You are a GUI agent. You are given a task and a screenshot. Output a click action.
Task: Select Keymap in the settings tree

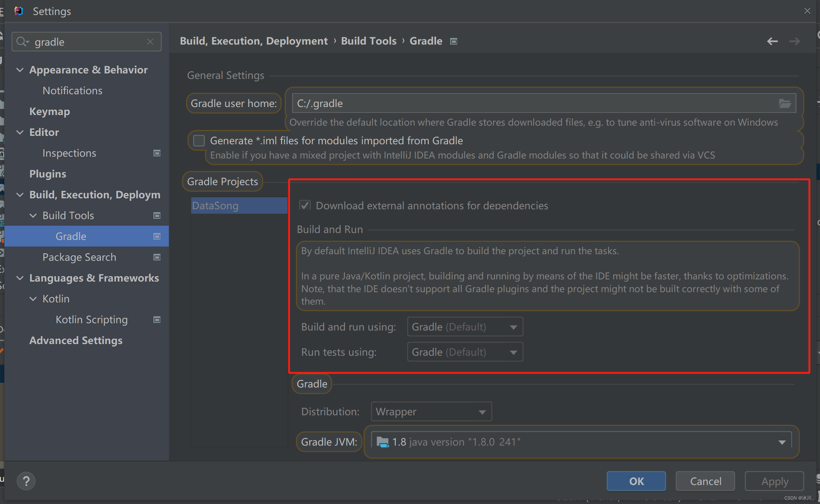tap(50, 111)
